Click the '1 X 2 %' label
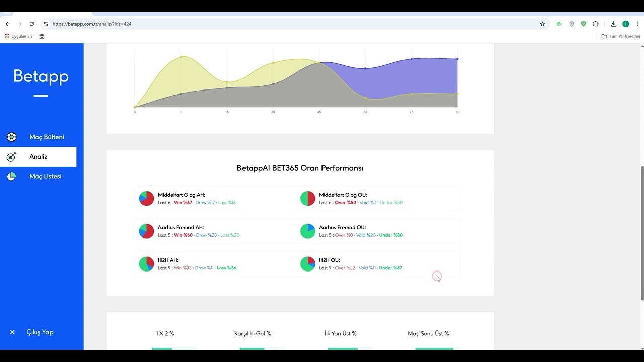Viewport: 644px width, 362px height. tap(165, 333)
